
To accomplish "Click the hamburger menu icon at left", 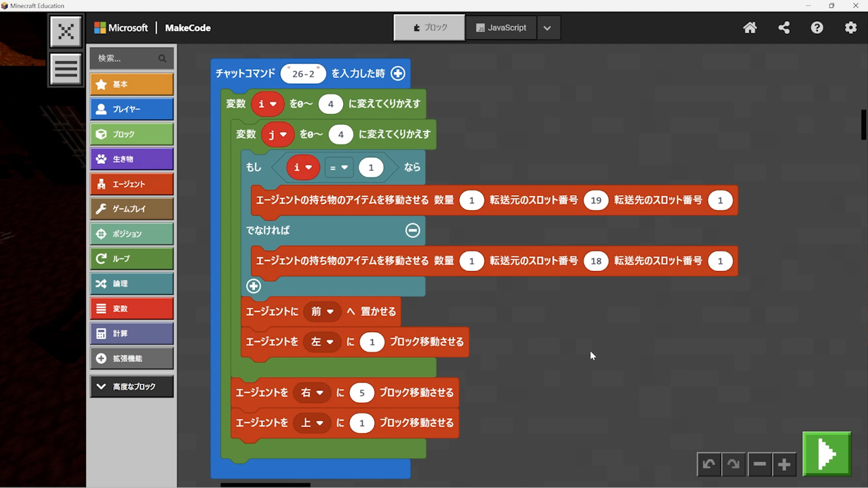I will (x=66, y=68).
